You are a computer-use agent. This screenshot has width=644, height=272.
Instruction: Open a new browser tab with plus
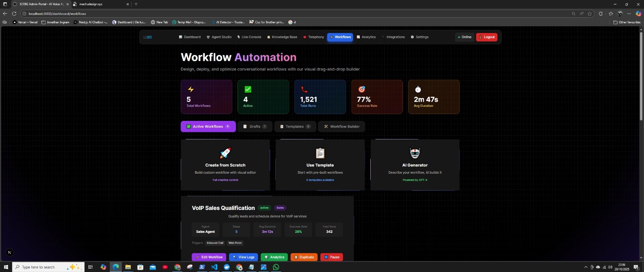click(x=136, y=4)
